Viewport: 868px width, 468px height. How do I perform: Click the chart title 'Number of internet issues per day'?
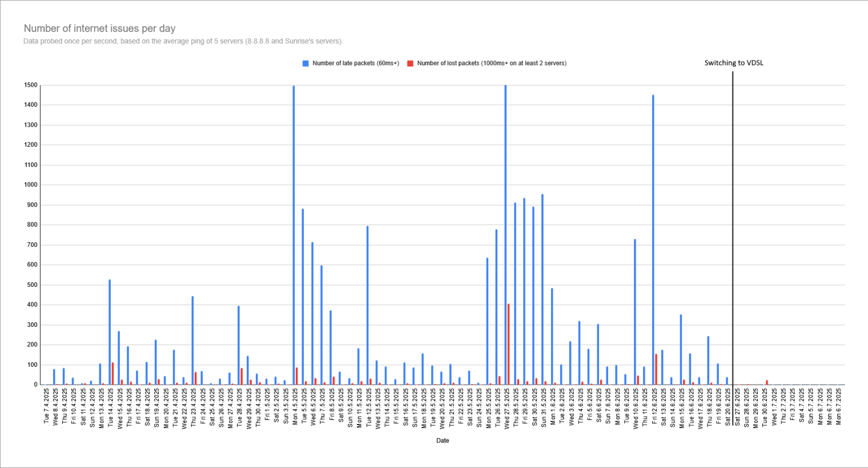[99, 29]
